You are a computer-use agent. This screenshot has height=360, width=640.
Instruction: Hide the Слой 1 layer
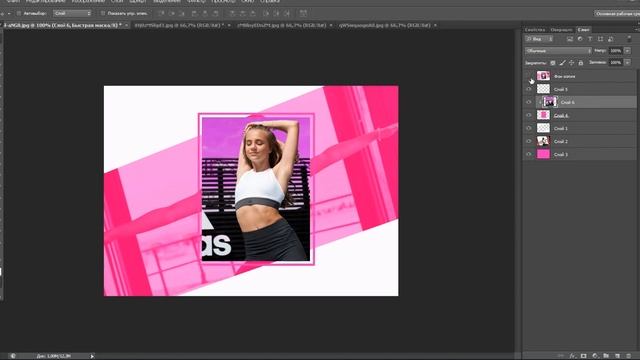tap(529, 129)
